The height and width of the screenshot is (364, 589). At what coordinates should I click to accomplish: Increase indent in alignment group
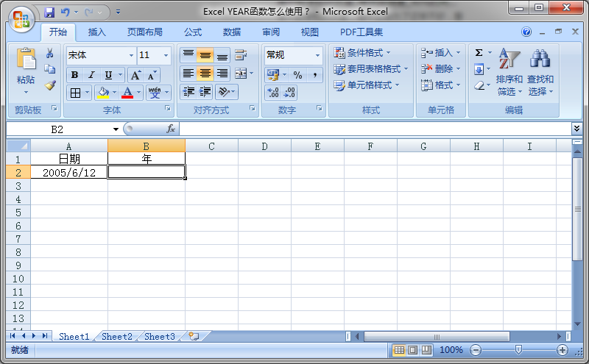click(x=205, y=92)
